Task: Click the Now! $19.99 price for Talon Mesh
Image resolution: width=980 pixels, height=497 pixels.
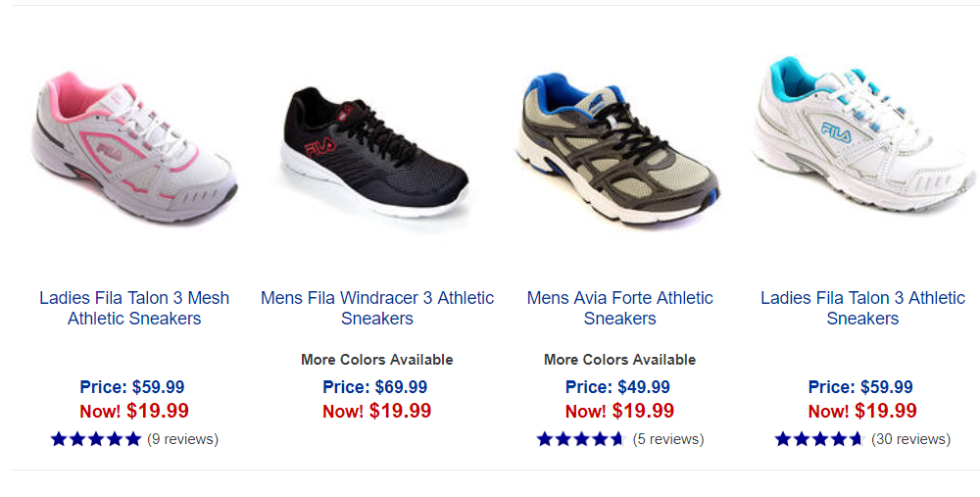Action: click(x=134, y=411)
